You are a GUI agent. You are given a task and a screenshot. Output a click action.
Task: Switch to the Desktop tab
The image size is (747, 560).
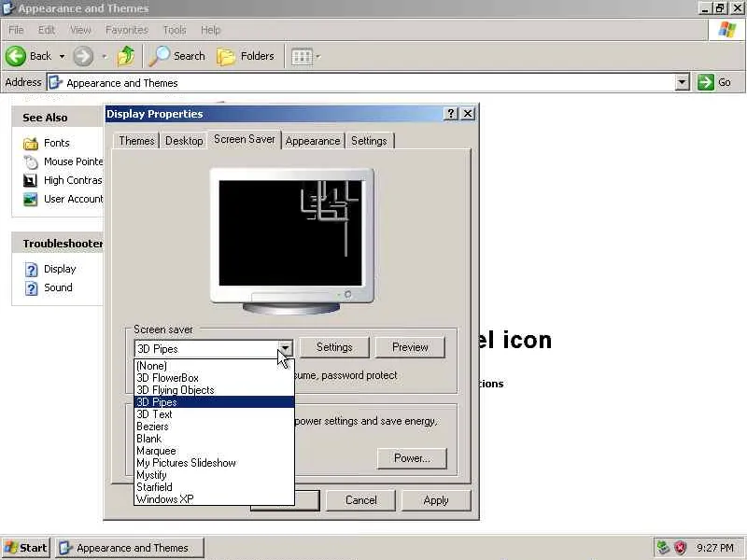184,141
